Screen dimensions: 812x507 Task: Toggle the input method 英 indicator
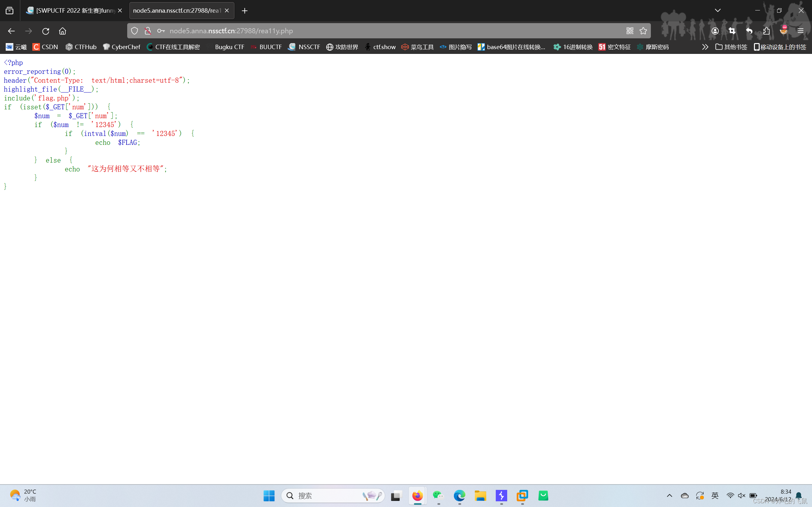(715, 495)
